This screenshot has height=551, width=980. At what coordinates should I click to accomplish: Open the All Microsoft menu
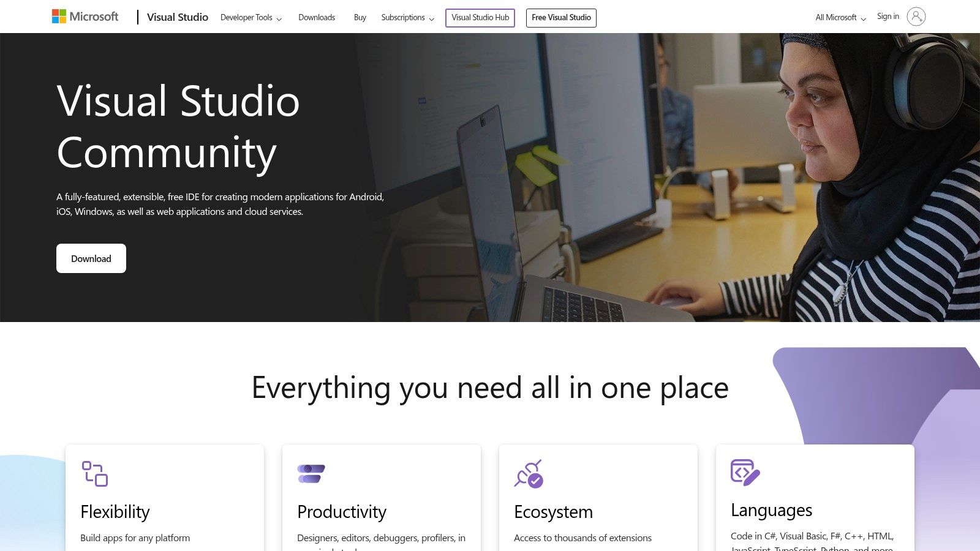click(841, 18)
